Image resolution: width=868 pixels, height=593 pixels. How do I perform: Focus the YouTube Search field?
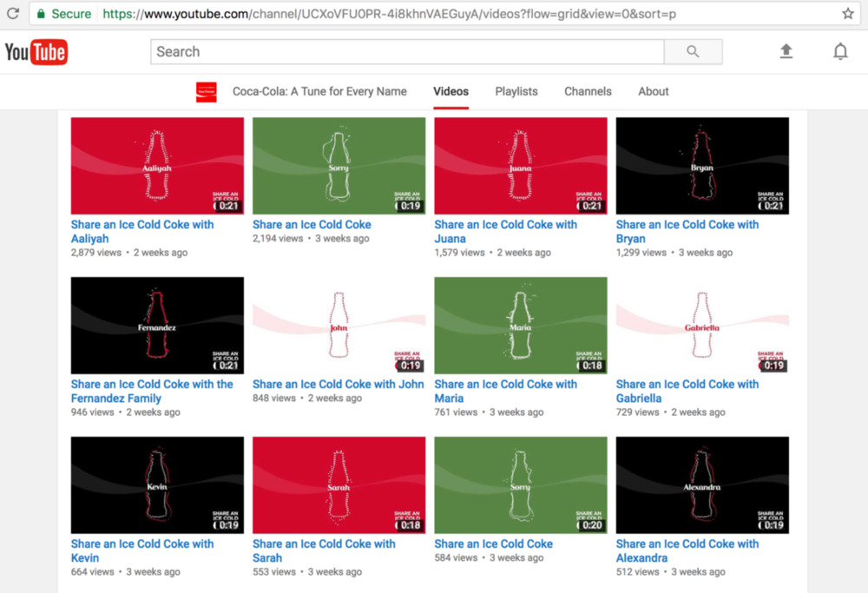point(407,51)
